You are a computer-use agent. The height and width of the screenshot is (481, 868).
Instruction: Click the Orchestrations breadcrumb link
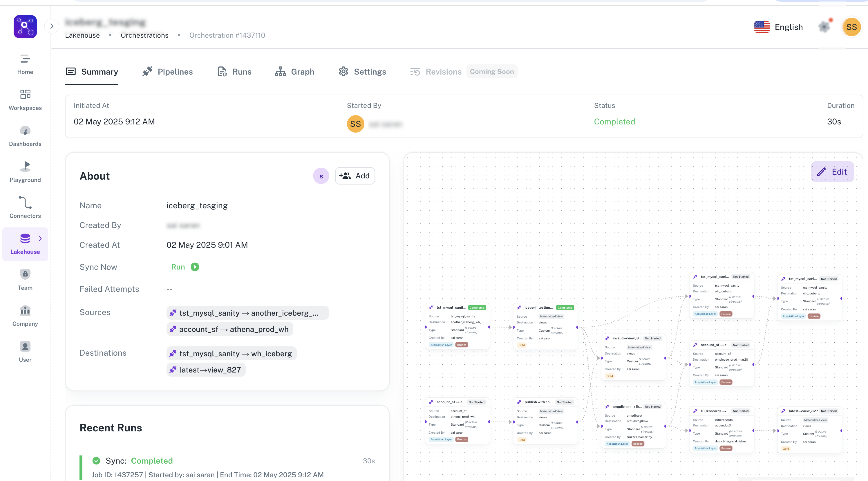click(145, 35)
